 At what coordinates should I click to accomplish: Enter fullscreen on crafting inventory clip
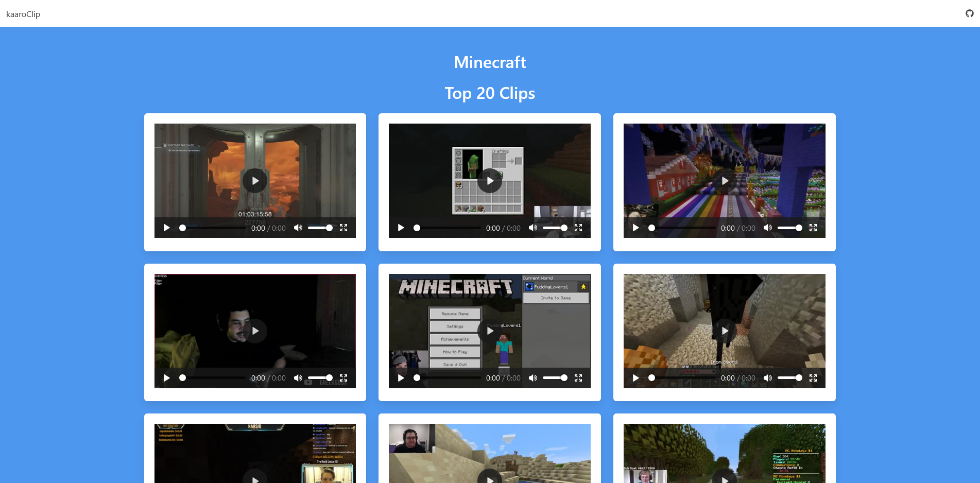coord(578,228)
